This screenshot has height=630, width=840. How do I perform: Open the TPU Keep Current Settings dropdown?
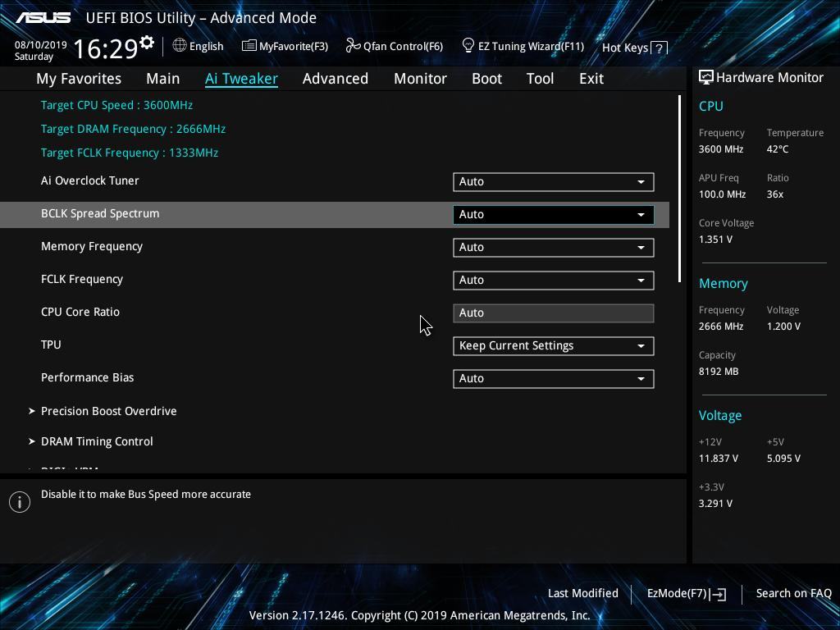(x=554, y=345)
